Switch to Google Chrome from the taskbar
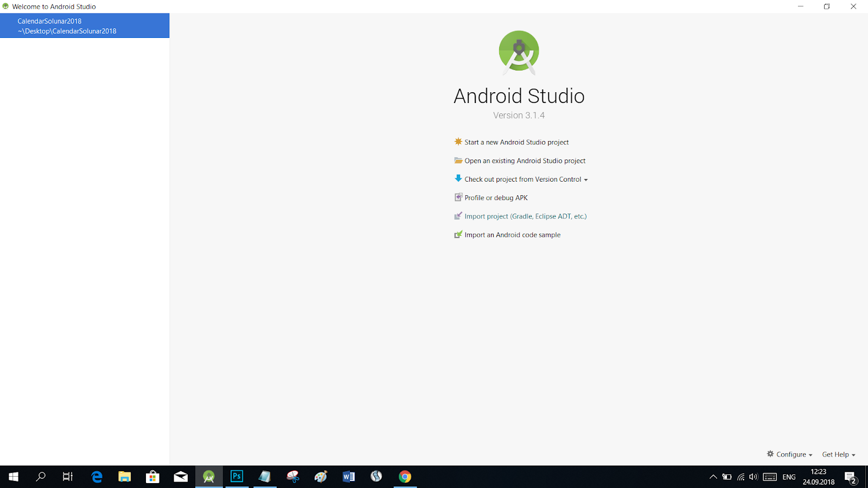Viewport: 868px width, 488px height. [405, 477]
